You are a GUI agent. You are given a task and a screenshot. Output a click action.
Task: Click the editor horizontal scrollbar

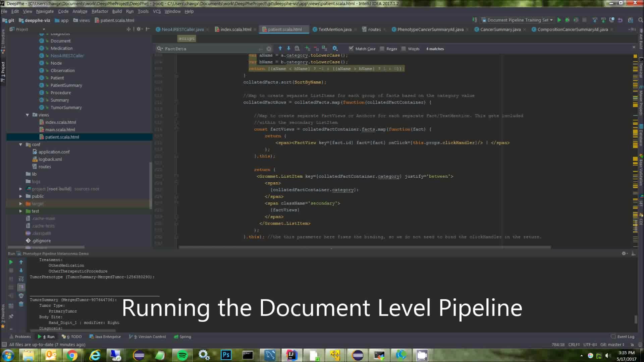tap(365, 248)
